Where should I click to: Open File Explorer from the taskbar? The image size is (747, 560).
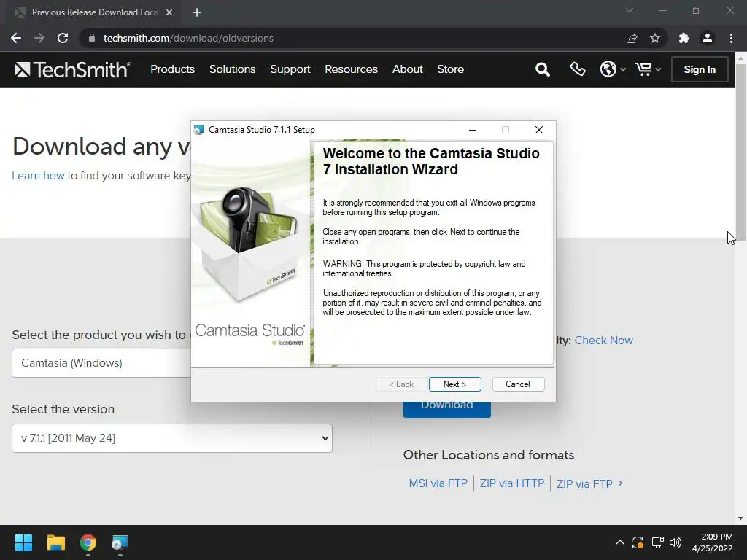55,542
